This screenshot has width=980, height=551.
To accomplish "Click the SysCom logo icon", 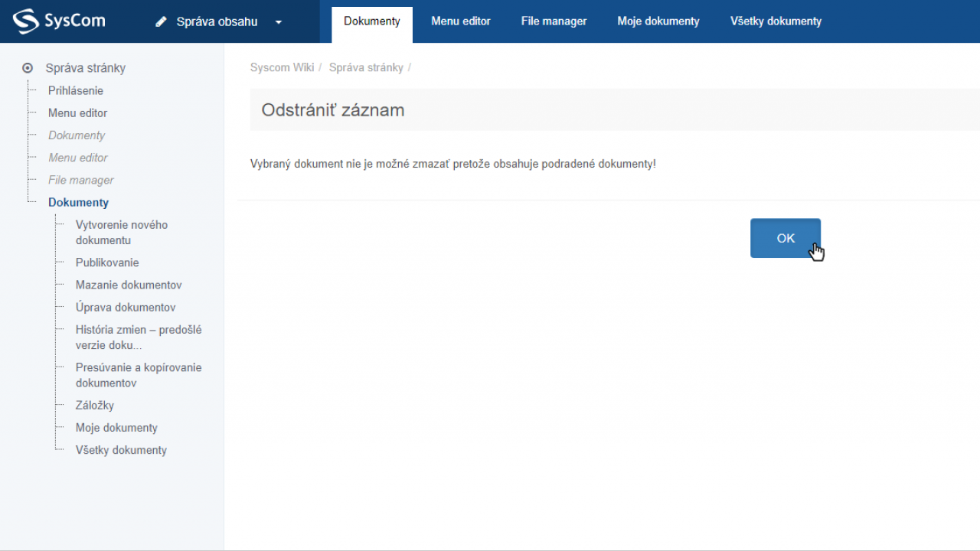I will click(25, 21).
